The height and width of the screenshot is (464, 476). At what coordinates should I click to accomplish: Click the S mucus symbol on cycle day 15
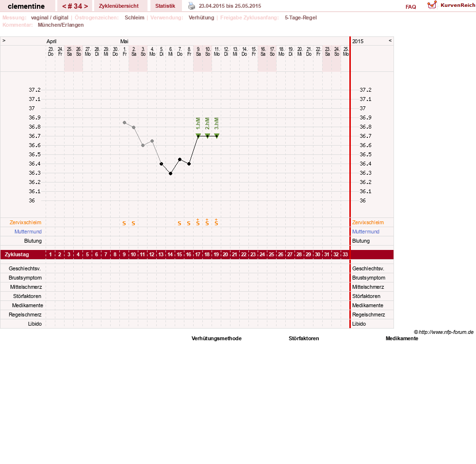(x=180, y=223)
